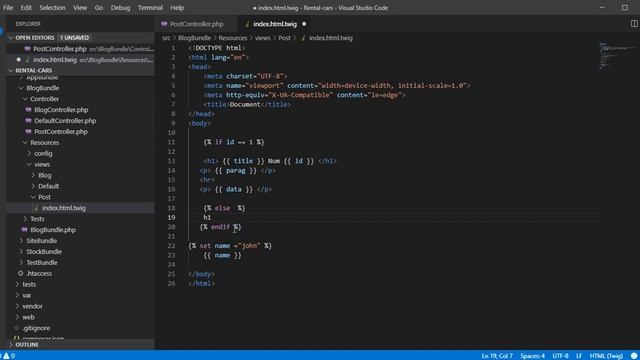Screen dimensions: 640x360
Task: Click the views breadcrumb segment
Action: [262, 38]
